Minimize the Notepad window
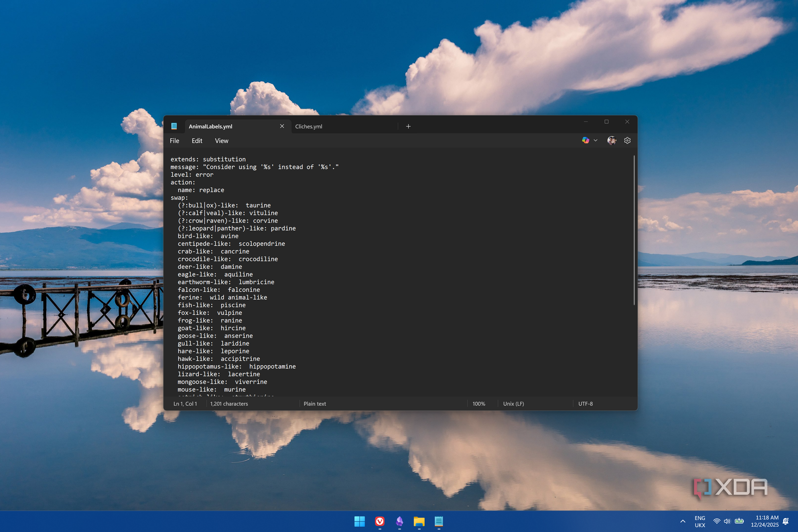 (586, 122)
